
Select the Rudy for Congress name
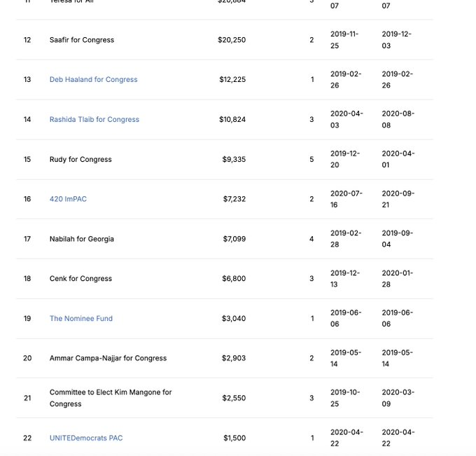pos(80,159)
